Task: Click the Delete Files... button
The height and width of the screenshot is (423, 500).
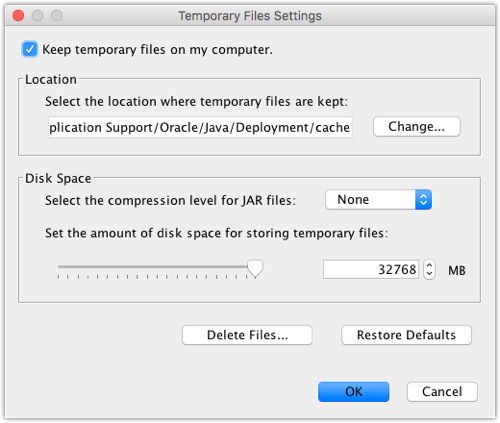Action: [247, 335]
